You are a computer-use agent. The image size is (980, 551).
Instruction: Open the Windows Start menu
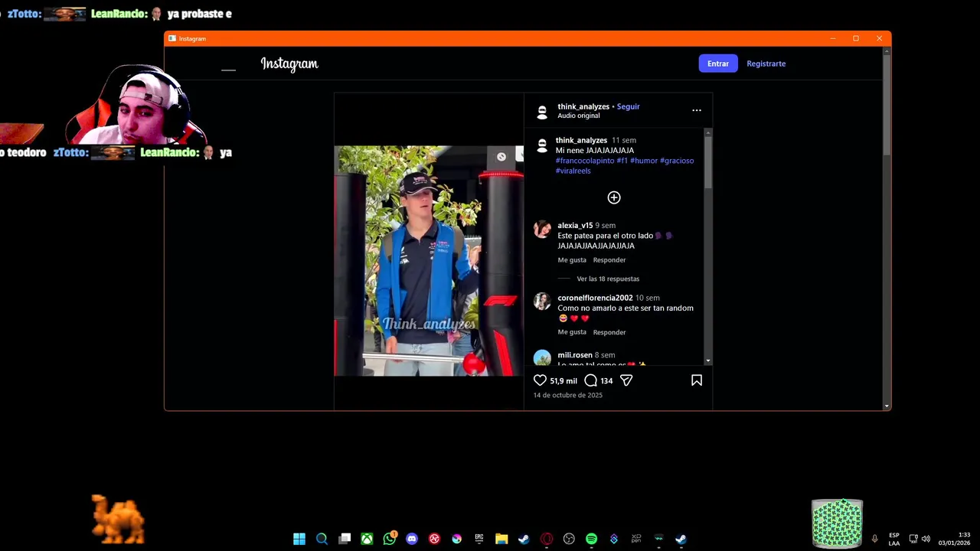click(x=299, y=539)
